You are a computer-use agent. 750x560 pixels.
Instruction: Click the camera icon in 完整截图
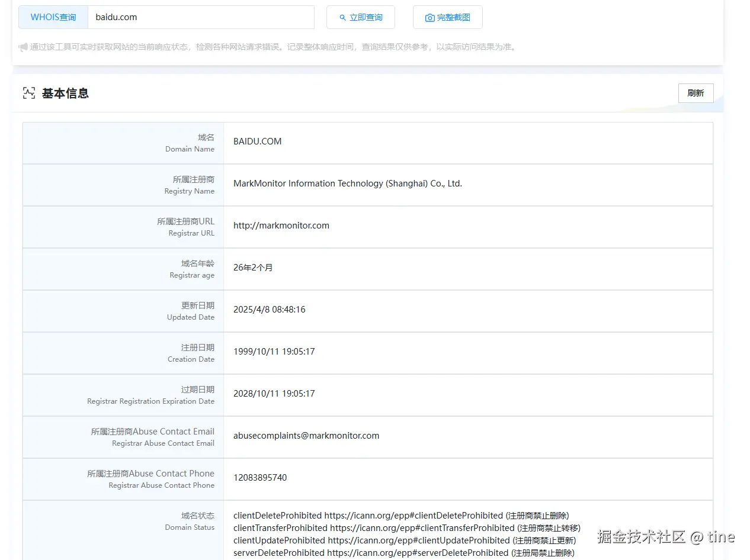(x=430, y=18)
